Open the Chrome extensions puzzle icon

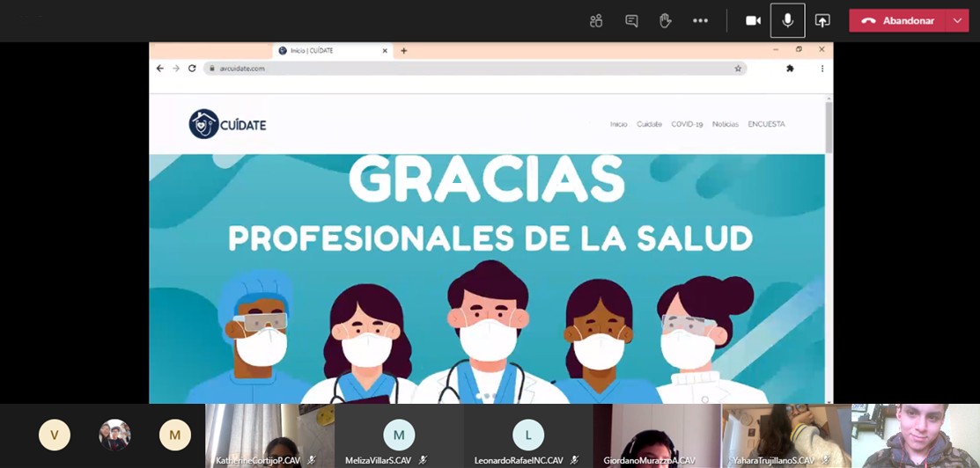coord(790,68)
